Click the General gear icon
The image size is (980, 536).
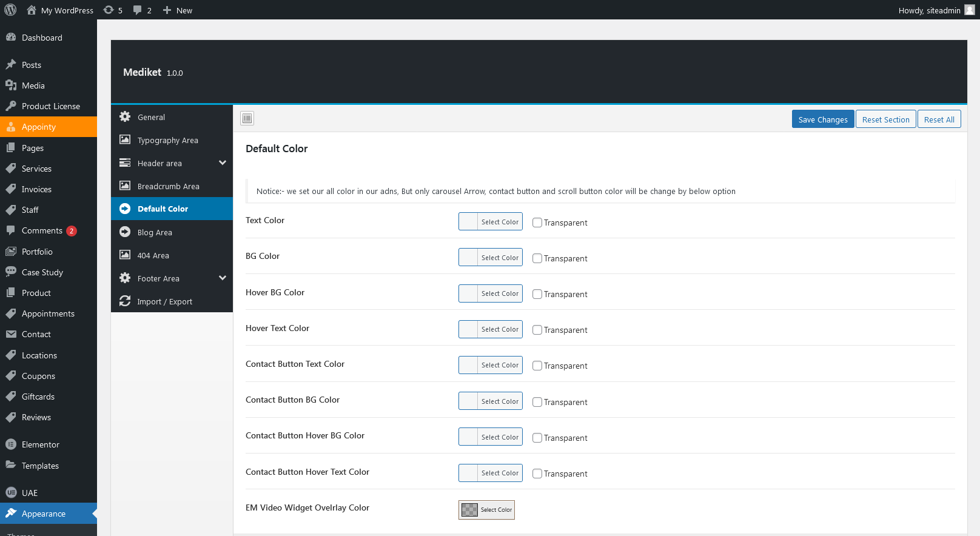(x=125, y=117)
